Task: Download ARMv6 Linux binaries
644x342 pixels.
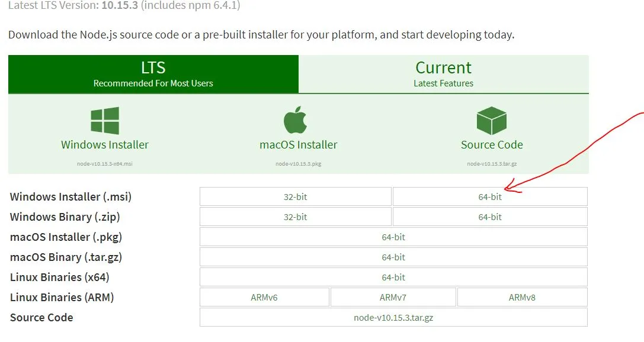Action: [264, 297]
